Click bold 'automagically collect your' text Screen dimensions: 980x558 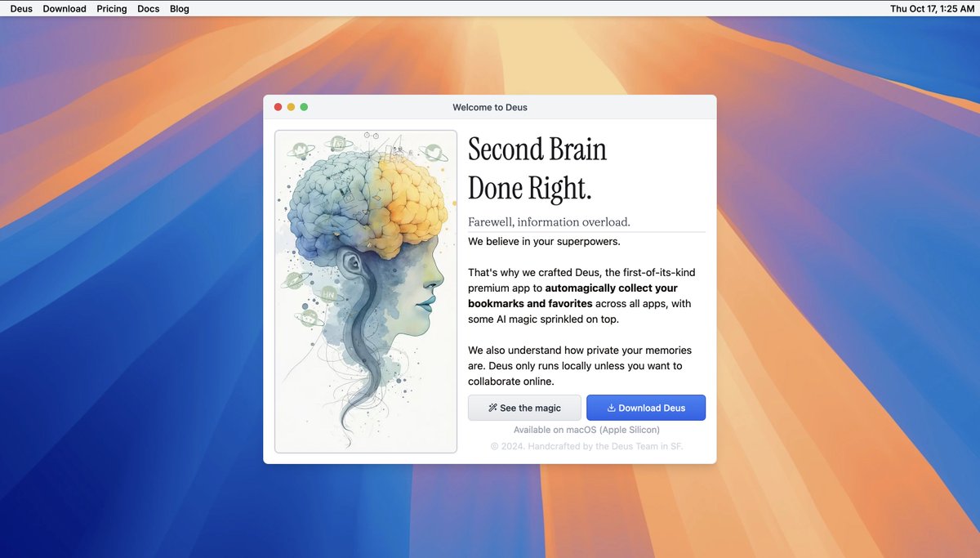point(612,288)
